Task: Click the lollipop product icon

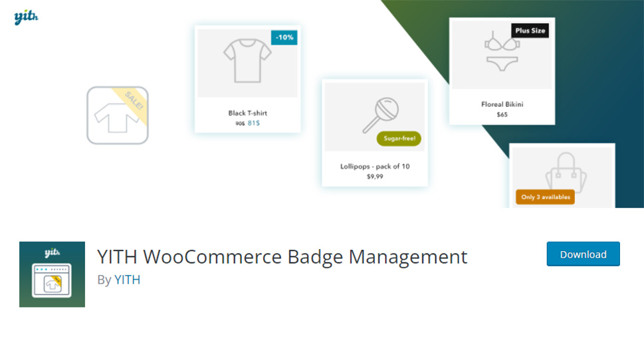Action: point(380,115)
